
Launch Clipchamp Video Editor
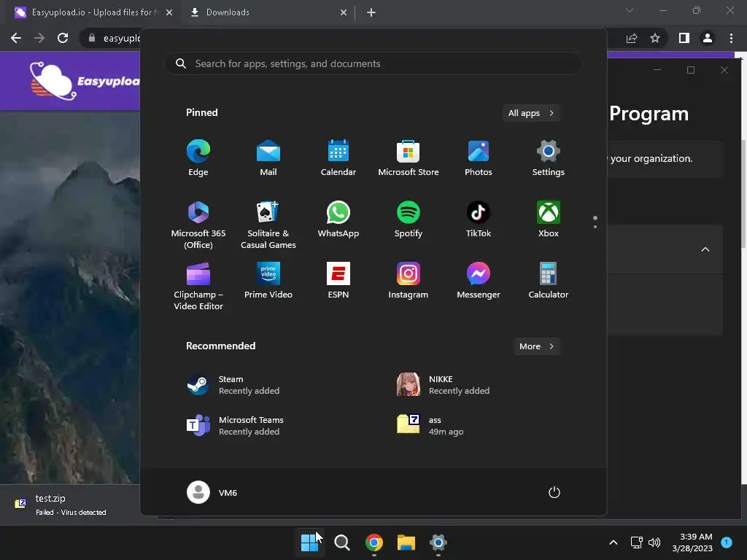[198, 286]
